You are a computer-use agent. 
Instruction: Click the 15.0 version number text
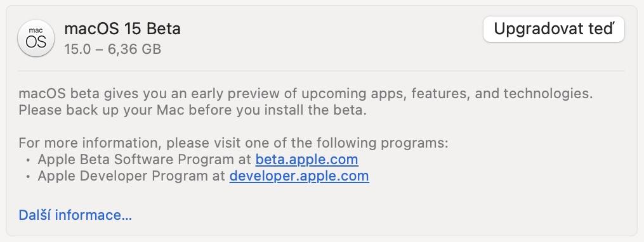point(79,49)
